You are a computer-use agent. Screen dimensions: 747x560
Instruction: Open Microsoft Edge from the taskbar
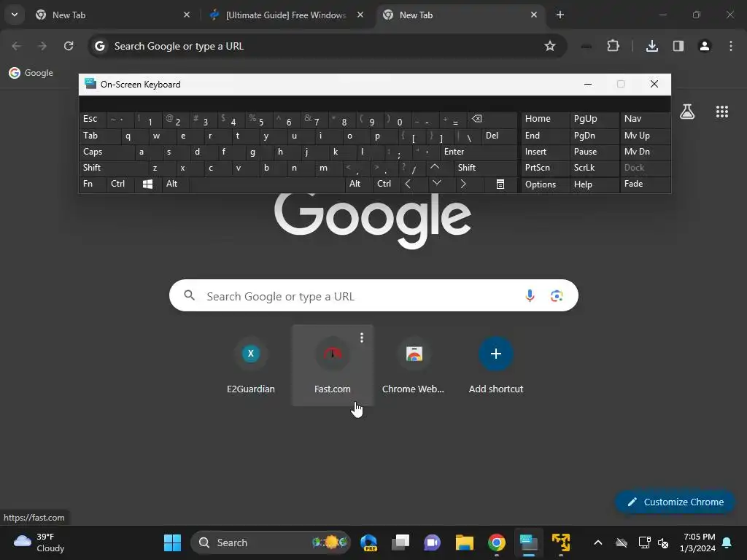click(x=368, y=542)
